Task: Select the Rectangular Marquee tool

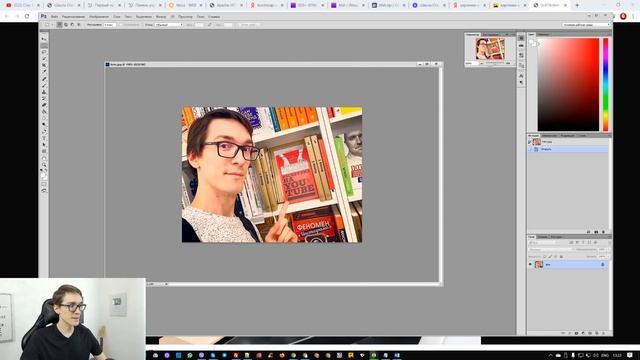Action: point(44,45)
